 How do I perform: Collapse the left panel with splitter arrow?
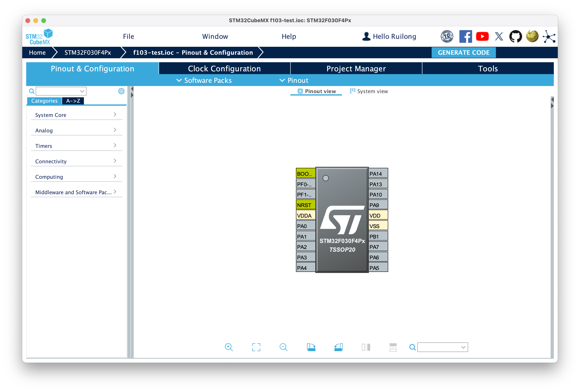point(132,89)
